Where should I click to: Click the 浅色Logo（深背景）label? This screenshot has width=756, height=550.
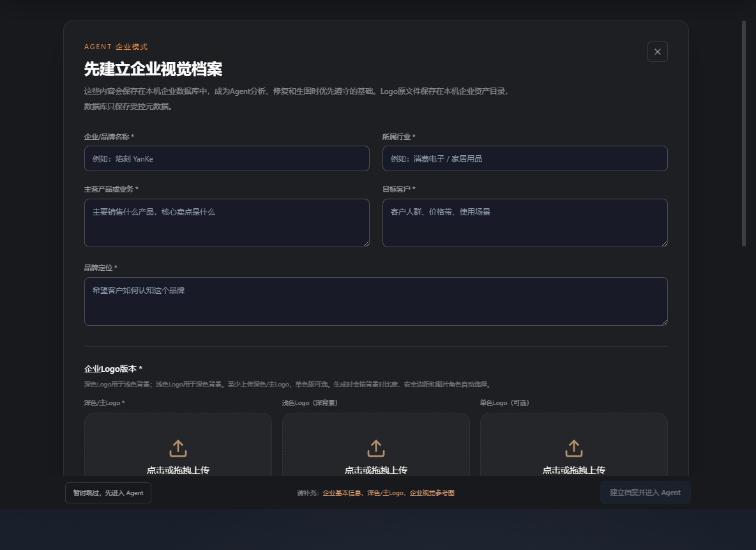310,402
